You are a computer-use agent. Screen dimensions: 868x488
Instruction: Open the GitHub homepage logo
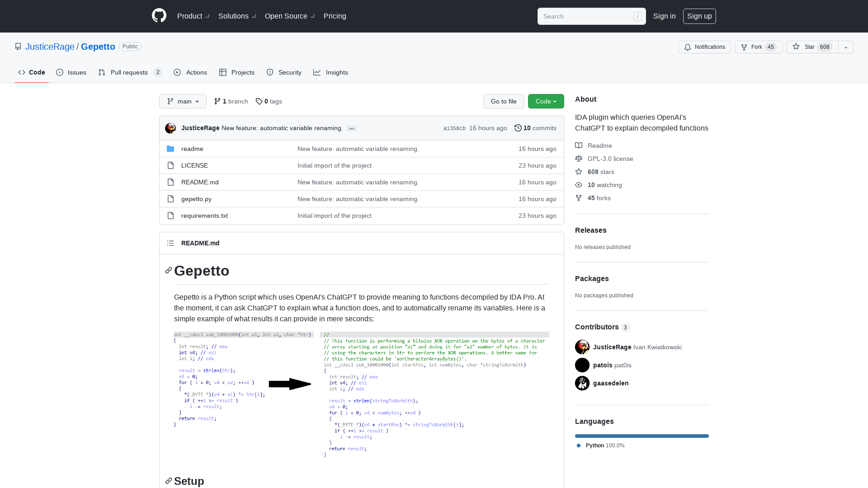click(159, 15)
